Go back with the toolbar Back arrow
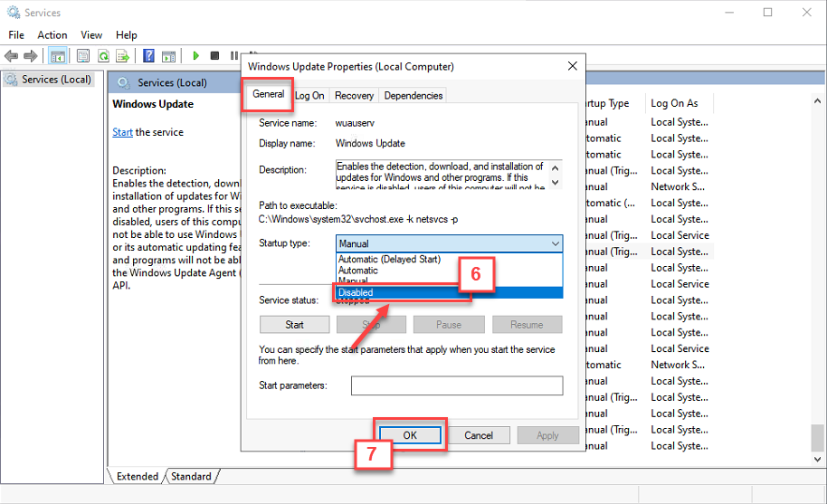This screenshot has height=504, width=827. coord(11,56)
